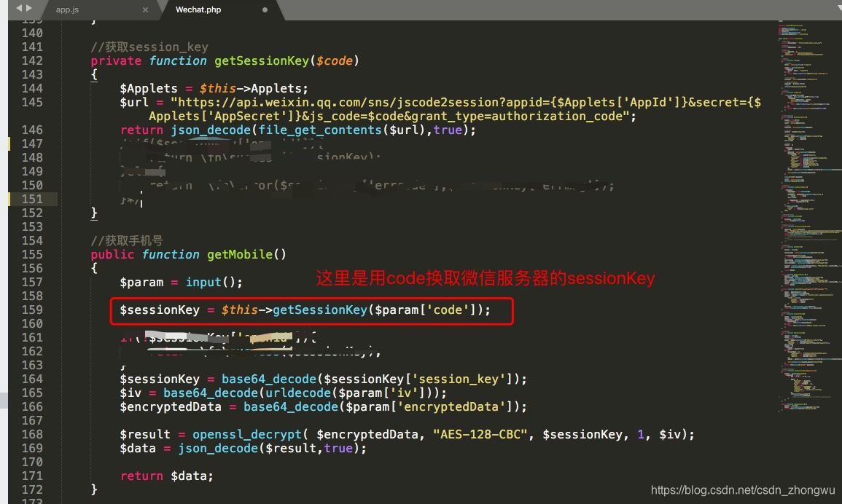Click 'openssl_decrypt' function call
The height and width of the screenshot is (504, 842).
coord(247,434)
